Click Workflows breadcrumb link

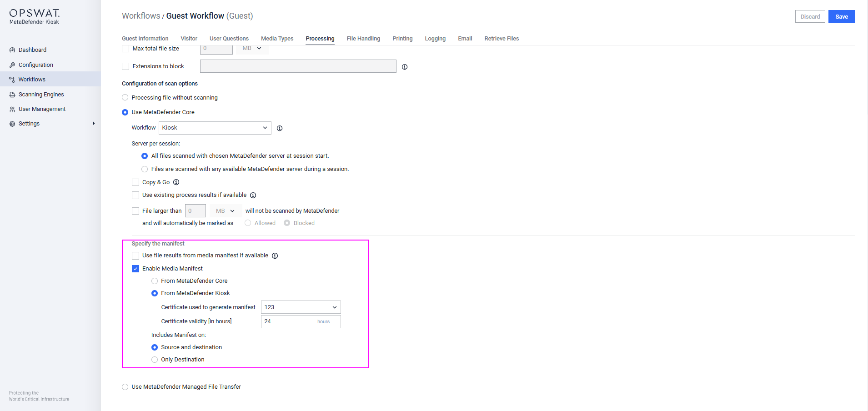(141, 16)
